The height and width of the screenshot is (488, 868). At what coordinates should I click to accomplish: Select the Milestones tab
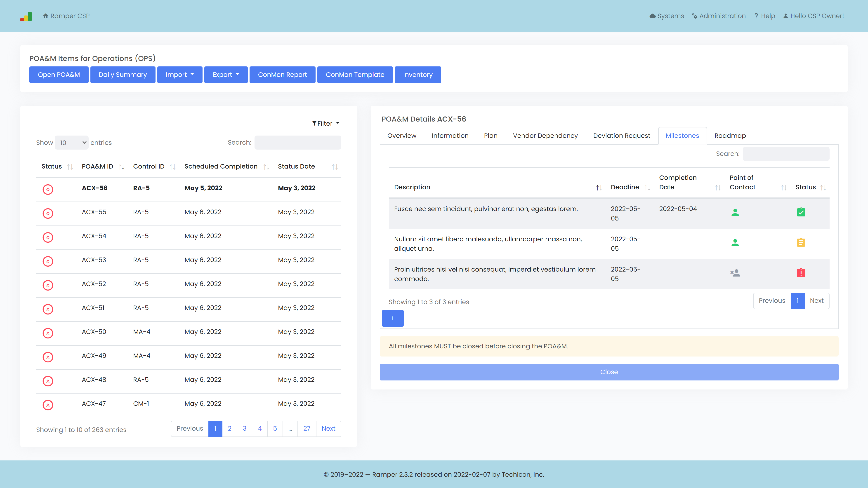coord(682,135)
